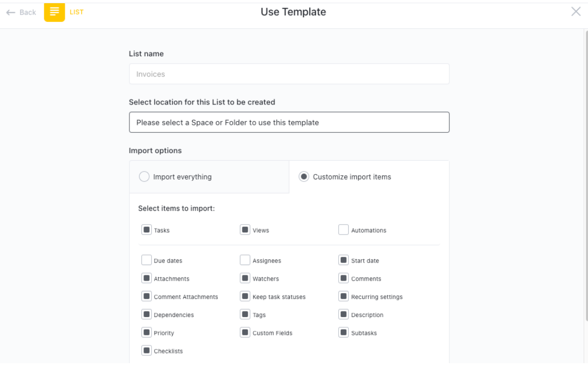Click the yellow List template icon

coord(55,12)
